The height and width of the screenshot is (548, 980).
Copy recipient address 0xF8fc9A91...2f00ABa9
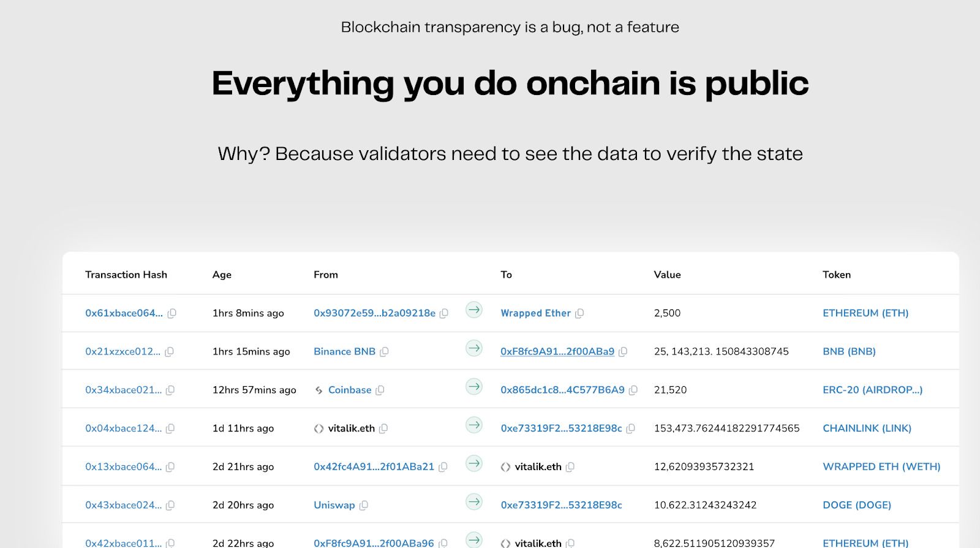[623, 352]
